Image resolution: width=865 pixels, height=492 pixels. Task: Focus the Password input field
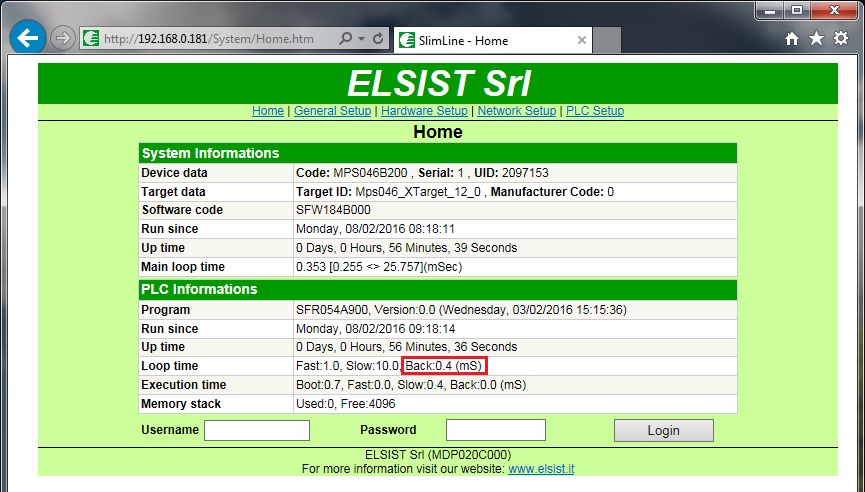click(495, 430)
